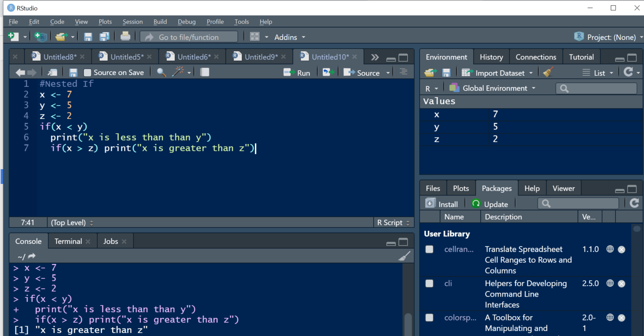The height and width of the screenshot is (336, 644).
Task: Check the cellranger package checkbox
Action: point(429,249)
